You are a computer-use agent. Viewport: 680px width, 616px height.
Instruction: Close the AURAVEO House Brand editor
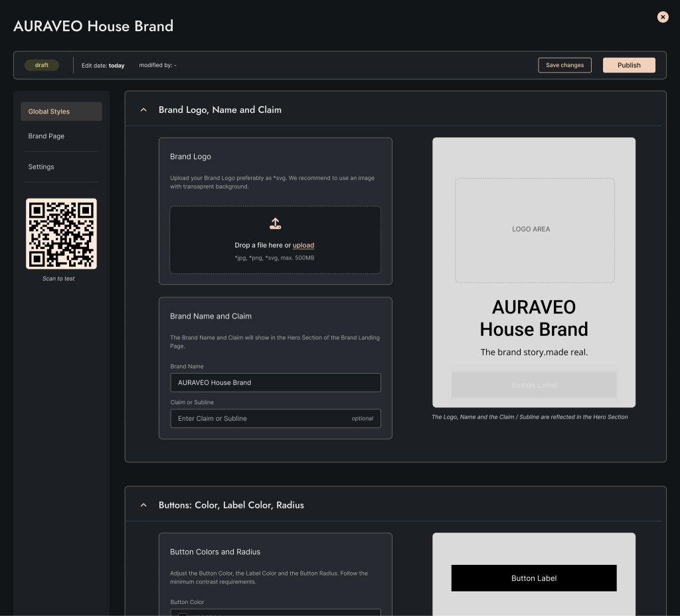[663, 17]
